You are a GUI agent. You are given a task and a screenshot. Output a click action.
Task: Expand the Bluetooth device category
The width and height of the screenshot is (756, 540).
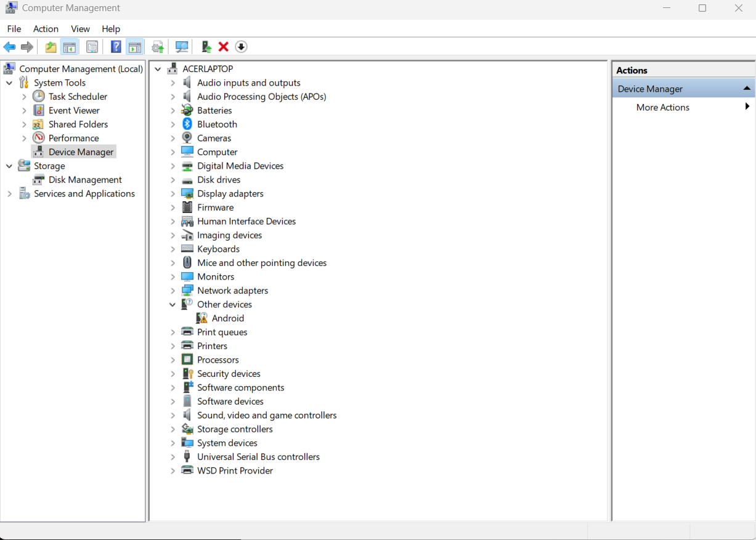click(173, 124)
